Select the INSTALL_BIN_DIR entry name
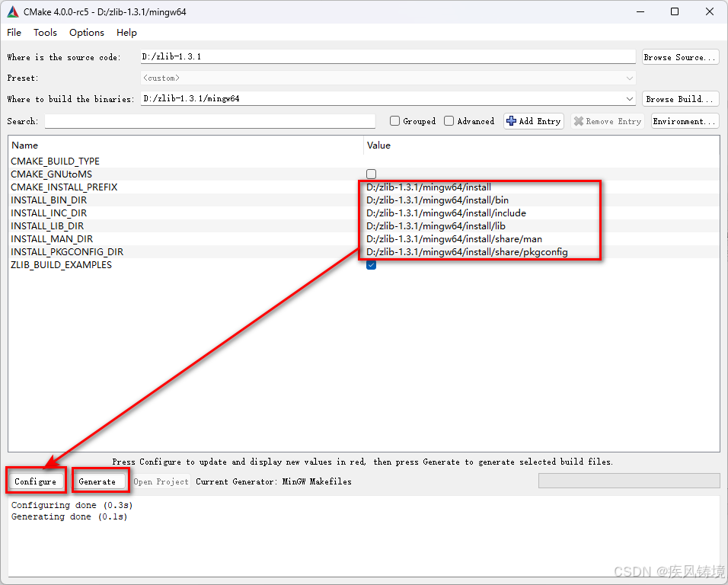The image size is (728, 585). pos(49,200)
